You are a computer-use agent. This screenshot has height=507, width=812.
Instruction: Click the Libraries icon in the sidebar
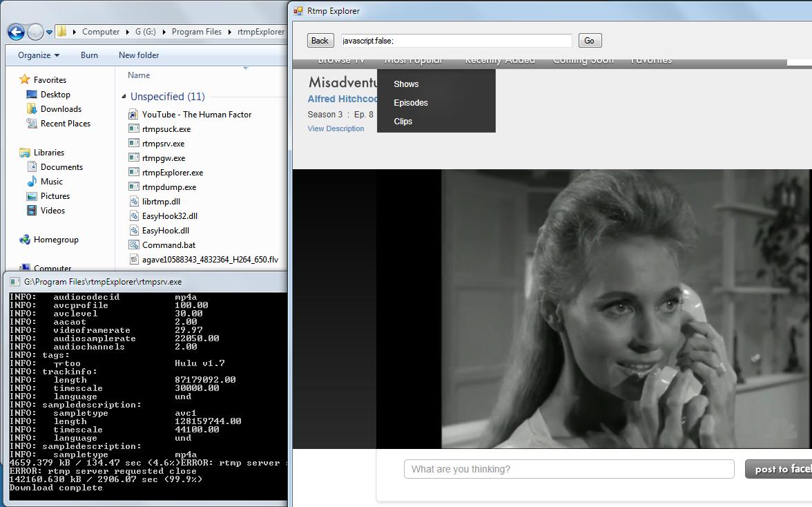click(24, 152)
